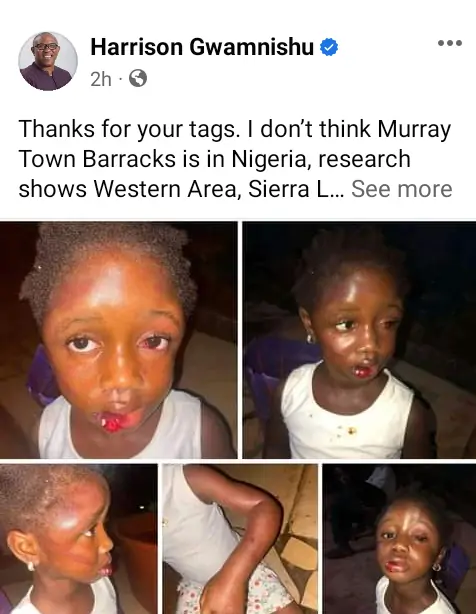
Task: Expand the post text with See more
Action: (402, 189)
